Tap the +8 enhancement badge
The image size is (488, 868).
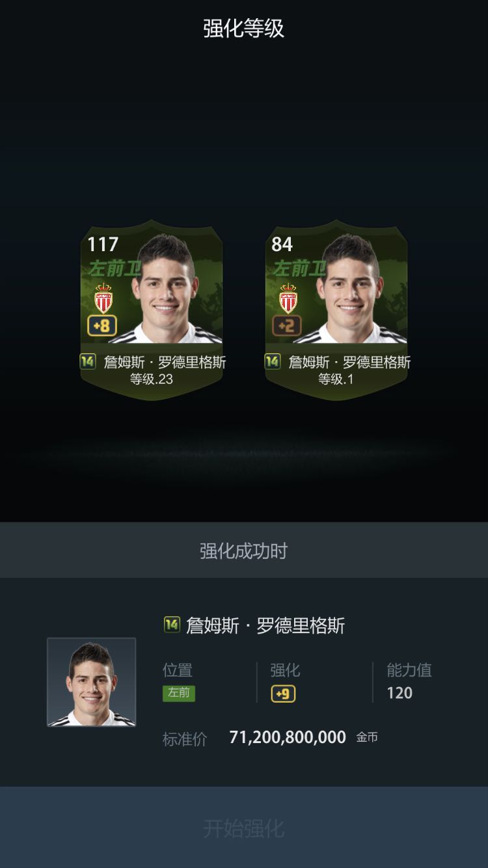[x=102, y=325]
